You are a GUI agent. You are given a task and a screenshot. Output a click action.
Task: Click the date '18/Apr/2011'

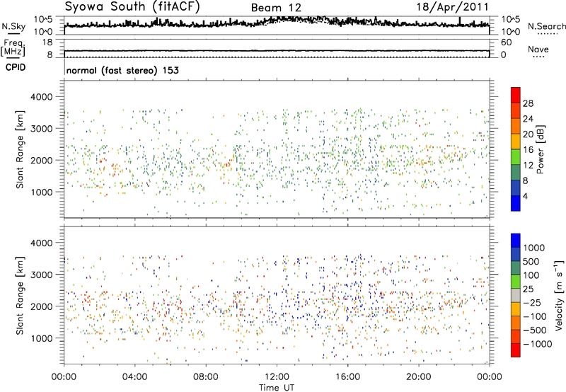coord(453,6)
